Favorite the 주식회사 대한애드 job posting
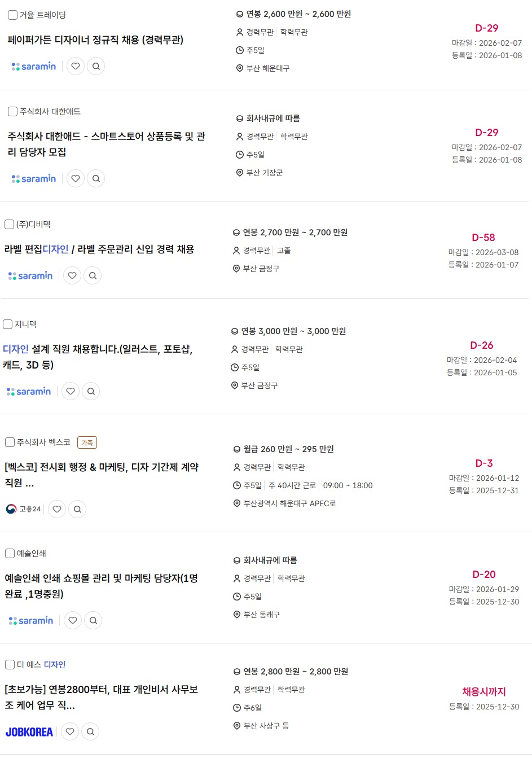 click(x=76, y=178)
